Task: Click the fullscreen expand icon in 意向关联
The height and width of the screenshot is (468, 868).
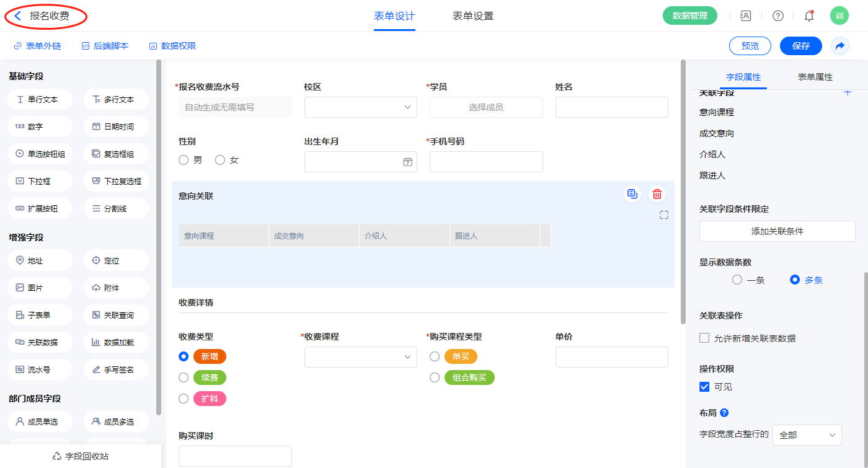Action: pyautogui.click(x=664, y=215)
